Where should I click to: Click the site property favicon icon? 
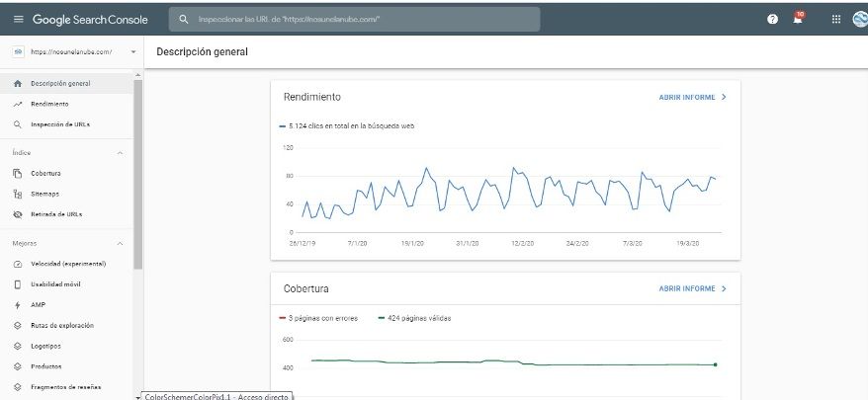(x=18, y=52)
